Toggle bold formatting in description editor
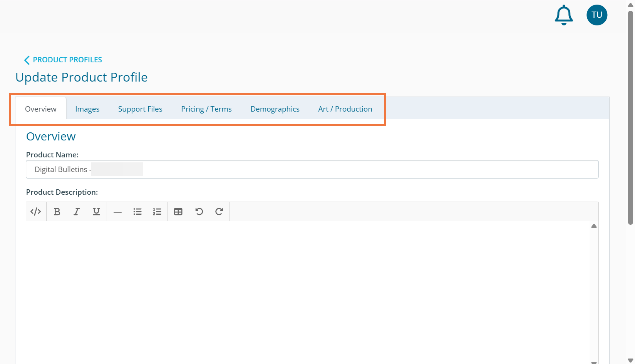 pos(57,212)
